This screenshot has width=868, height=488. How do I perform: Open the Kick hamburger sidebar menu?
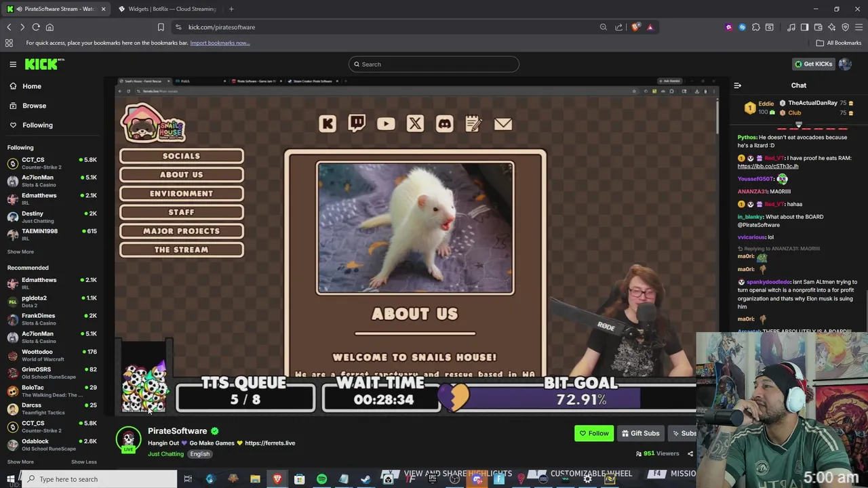13,64
